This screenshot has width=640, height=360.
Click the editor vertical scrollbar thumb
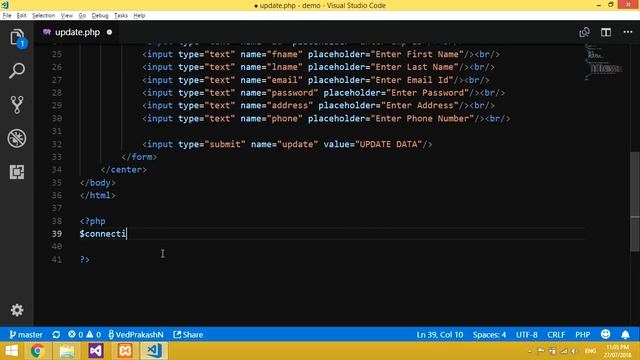pos(635,201)
